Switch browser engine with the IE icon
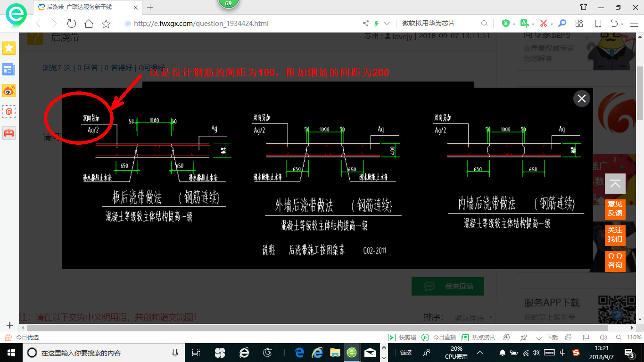The image size is (644, 362). click(x=569, y=337)
